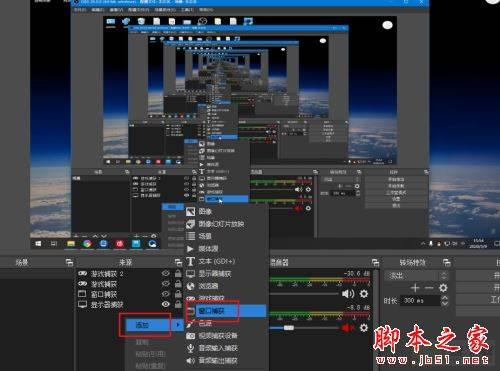Open the 淡出 transition dropdown
The width and height of the screenshot is (500, 371).
[416, 276]
